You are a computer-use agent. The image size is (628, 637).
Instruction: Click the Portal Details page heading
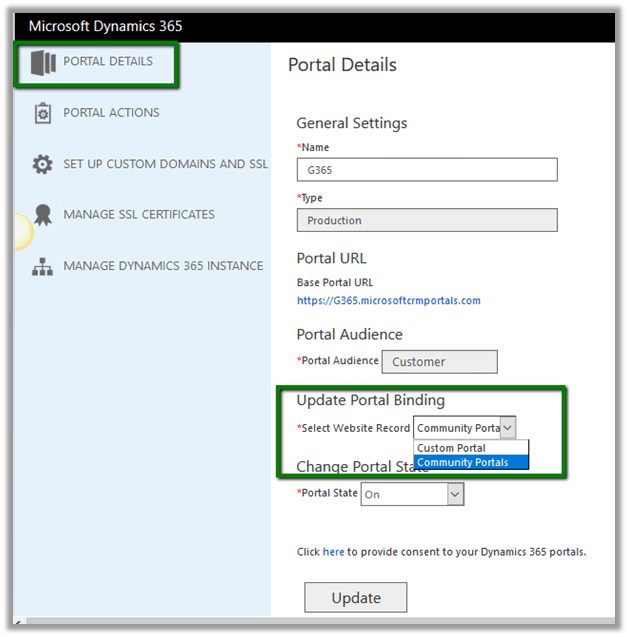tap(342, 65)
